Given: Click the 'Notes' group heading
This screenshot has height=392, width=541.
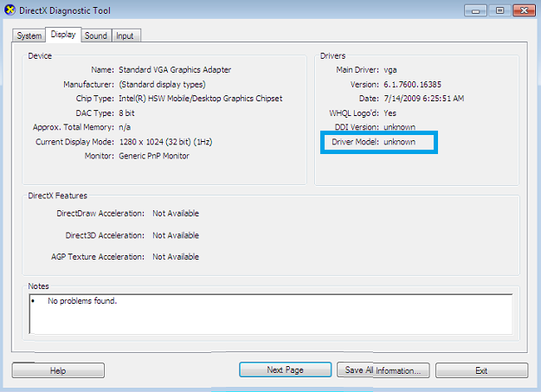Looking at the screenshot, I should pos(39,286).
